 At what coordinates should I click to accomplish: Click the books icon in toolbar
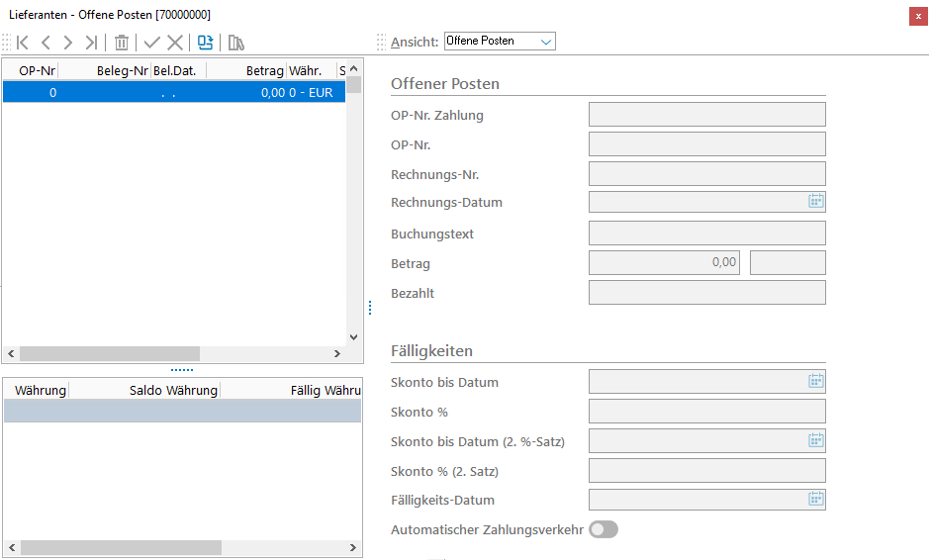235,43
